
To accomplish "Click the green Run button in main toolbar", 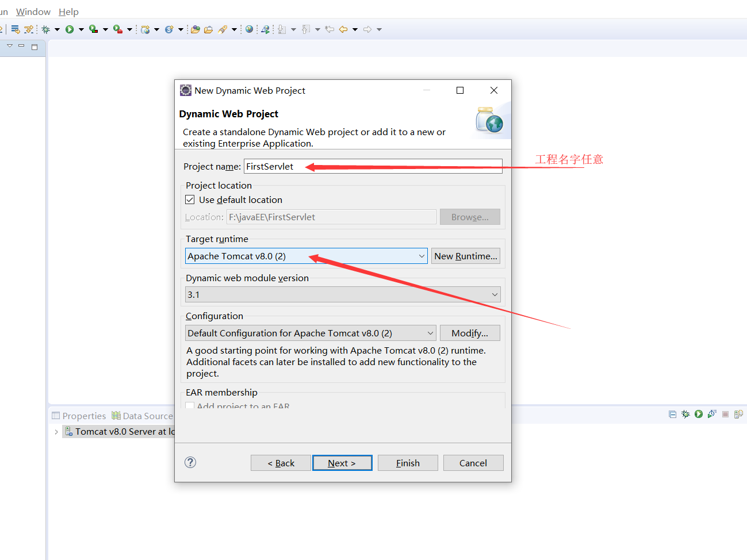I will coord(70,29).
